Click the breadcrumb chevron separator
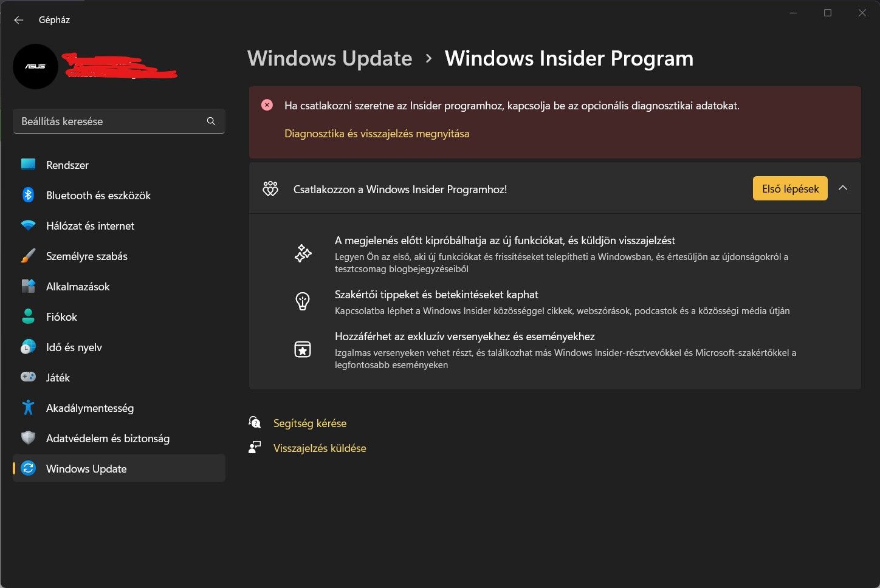The height and width of the screenshot is (588, 880). click(428, 58)
